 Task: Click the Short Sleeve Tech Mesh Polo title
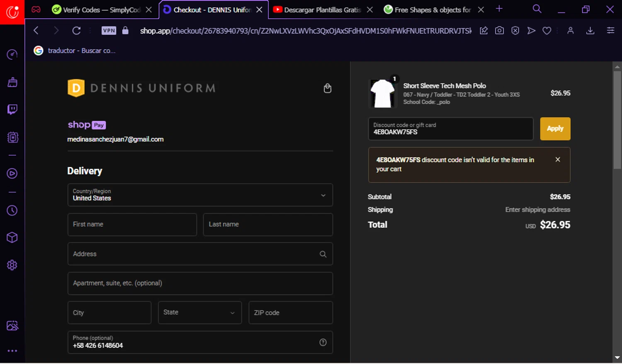coord(445,86)
